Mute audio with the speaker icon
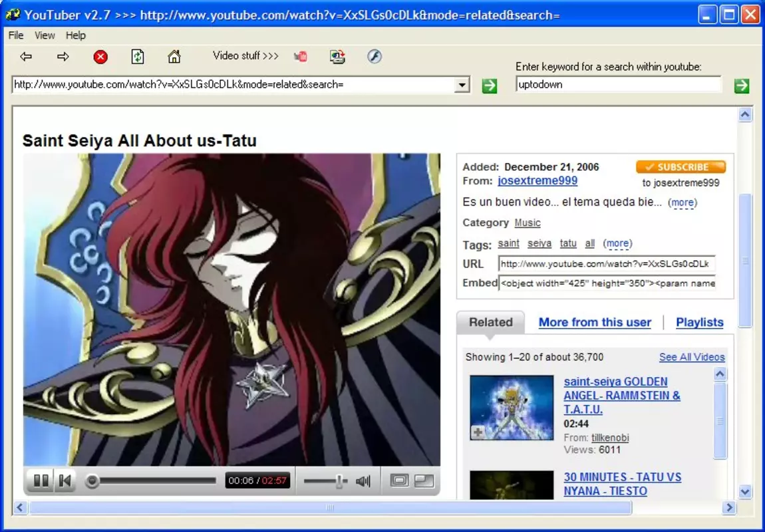 (363, 481)
